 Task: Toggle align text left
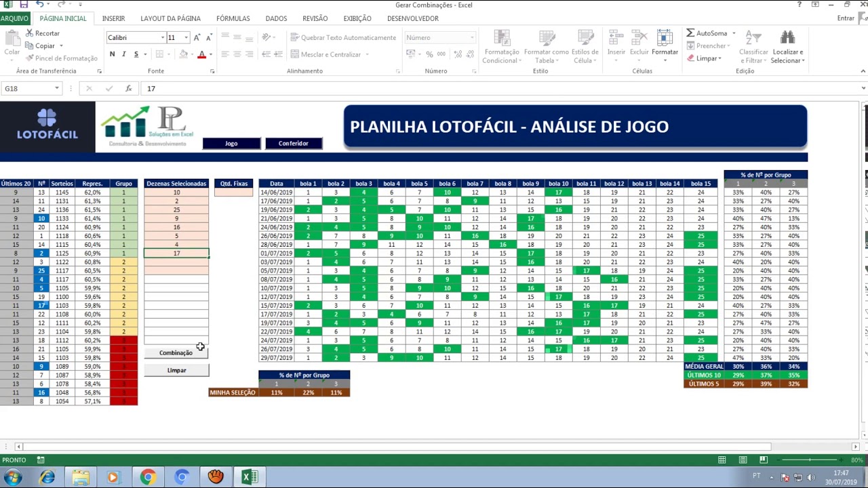pyautogui.click(x=225, y=54)
